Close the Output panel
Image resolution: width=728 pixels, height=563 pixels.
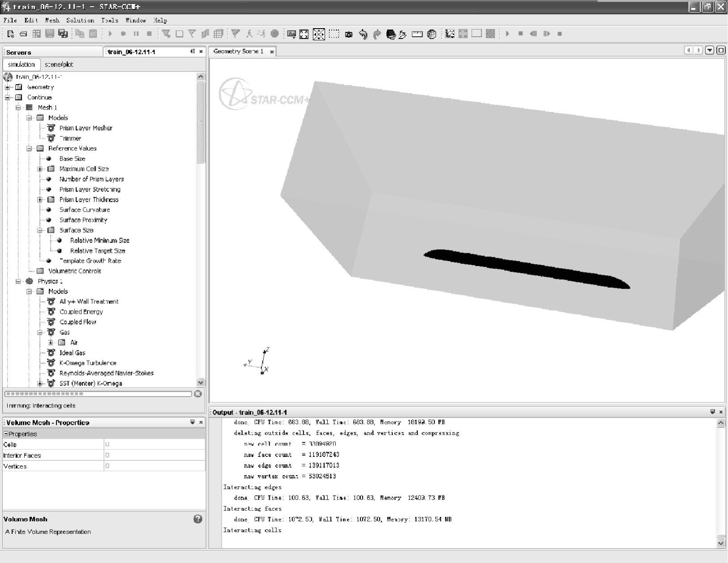point(721,412)
